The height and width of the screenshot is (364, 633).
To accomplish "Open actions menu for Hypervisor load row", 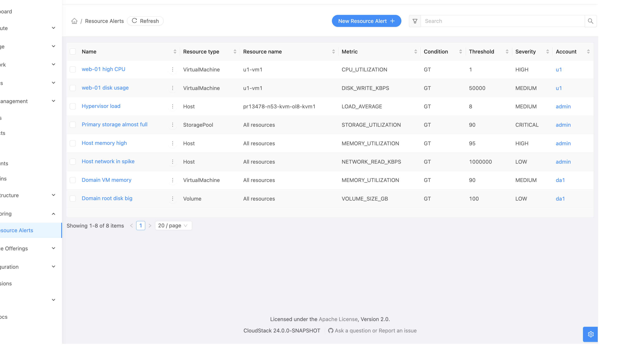I will coord(172,107).
